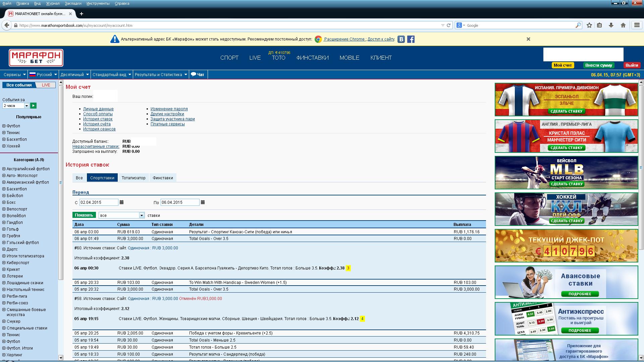This screenshot has width=644, height=362.
Task: Expand the popular Хоккей category
Action: click(x=4, y=146)
